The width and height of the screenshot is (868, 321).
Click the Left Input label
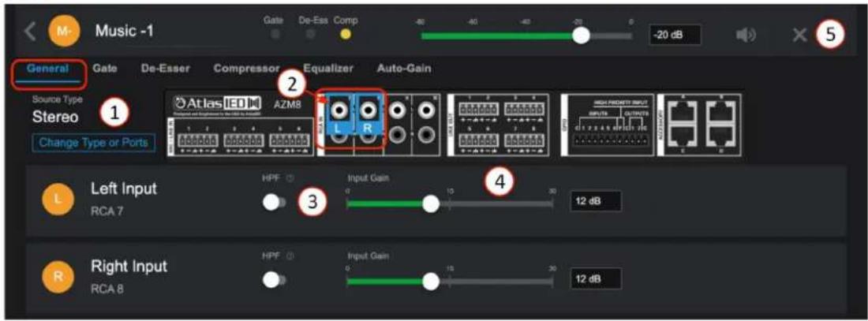tap(124, 188)
